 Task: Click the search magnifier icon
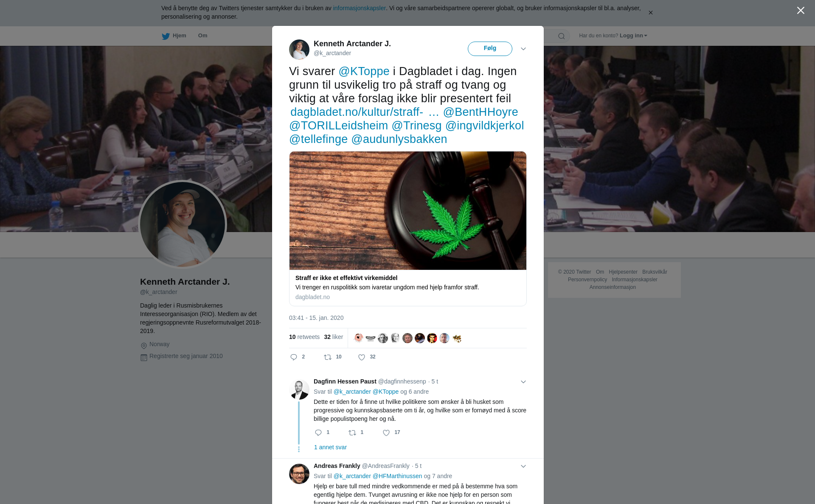562,36
